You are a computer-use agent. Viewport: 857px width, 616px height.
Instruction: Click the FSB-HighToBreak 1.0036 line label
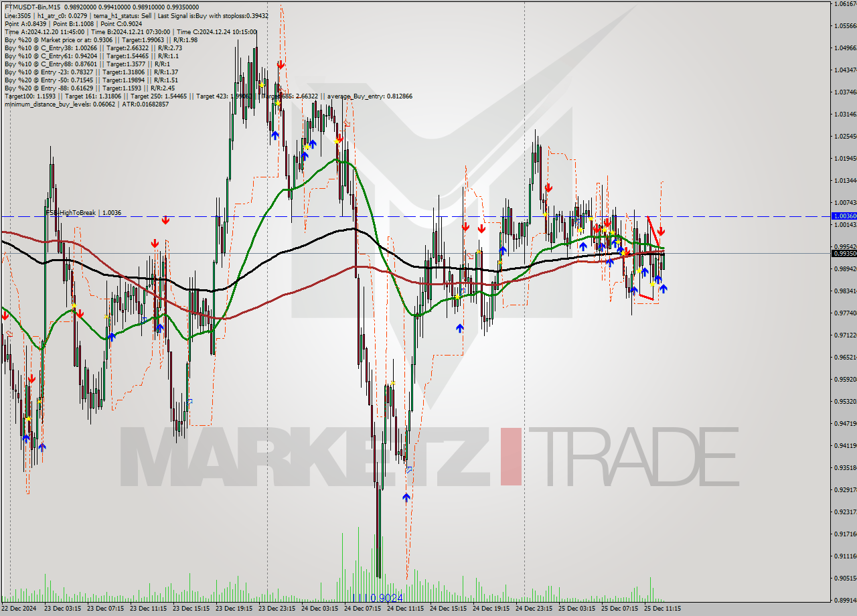(83, 212)
